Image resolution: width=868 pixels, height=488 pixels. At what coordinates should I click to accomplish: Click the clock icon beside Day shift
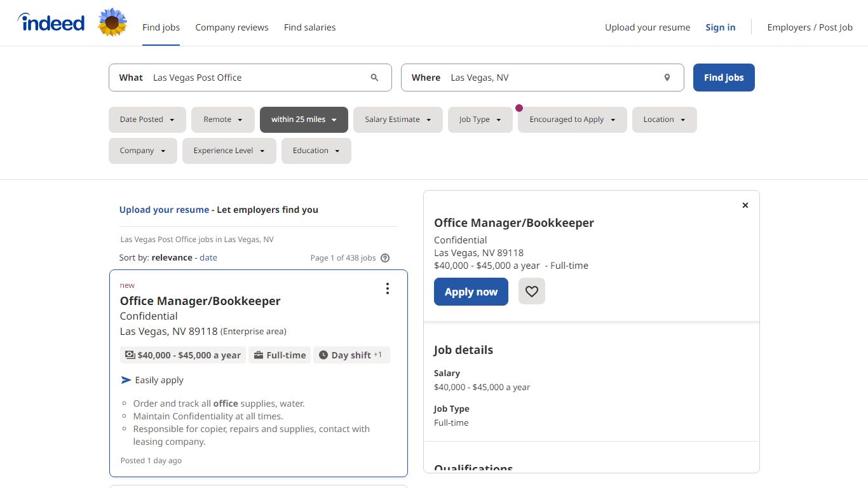[x=323, y=355]
